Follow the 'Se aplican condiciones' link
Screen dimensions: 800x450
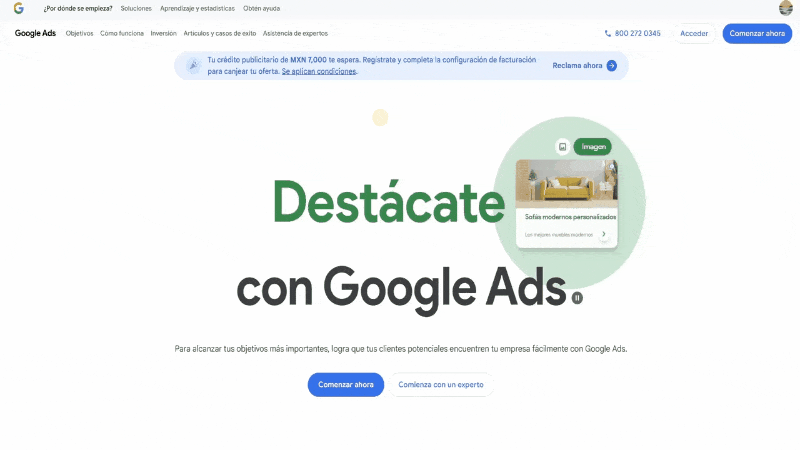point(319,72)
